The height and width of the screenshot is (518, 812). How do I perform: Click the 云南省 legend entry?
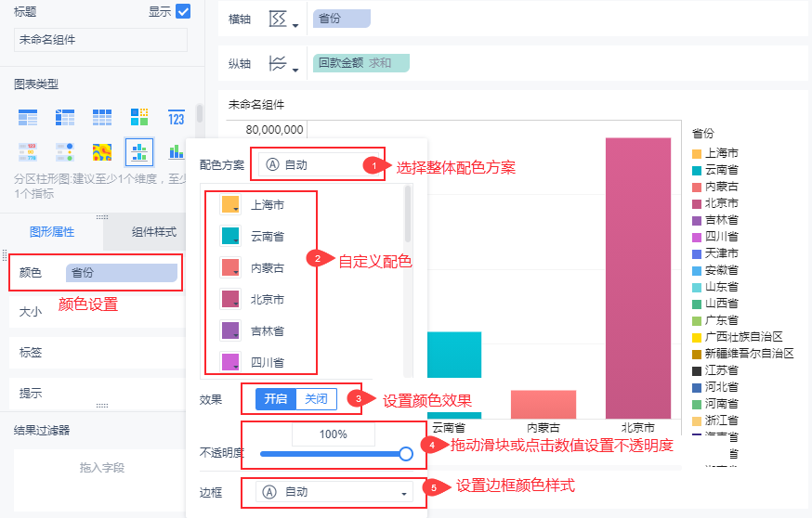pos(715,170)
